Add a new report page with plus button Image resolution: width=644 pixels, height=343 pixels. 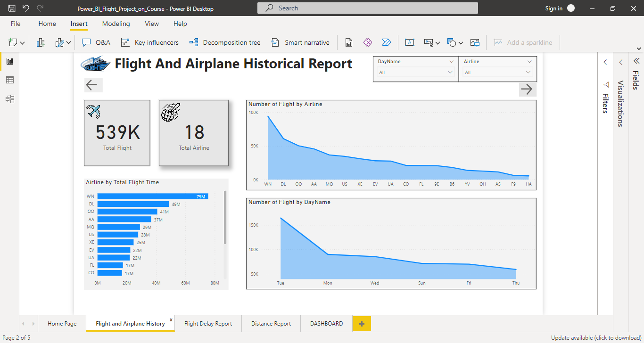coord(361,324)
